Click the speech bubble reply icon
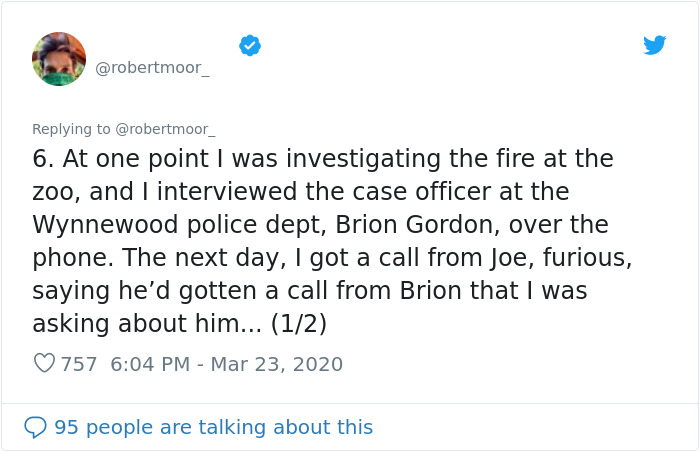The height and width of the screenshot is (452, 700). (x=35, y=427)
